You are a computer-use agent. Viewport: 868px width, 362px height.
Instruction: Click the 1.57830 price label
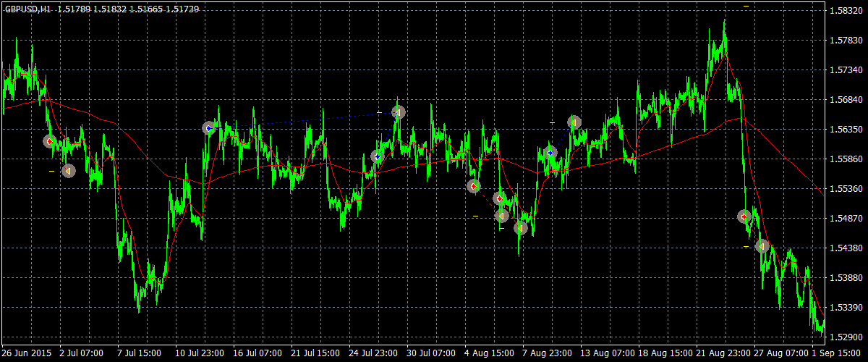point(847,41)
